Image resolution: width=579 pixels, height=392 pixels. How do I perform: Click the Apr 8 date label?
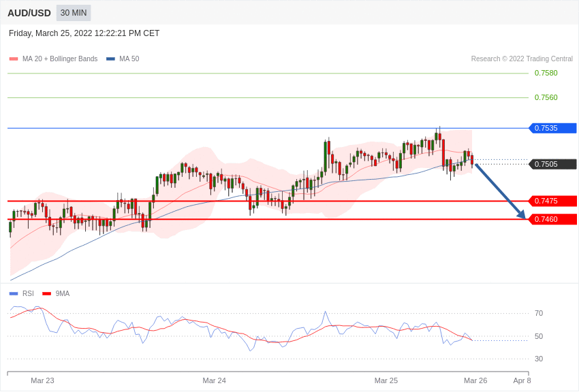(522, 380)
